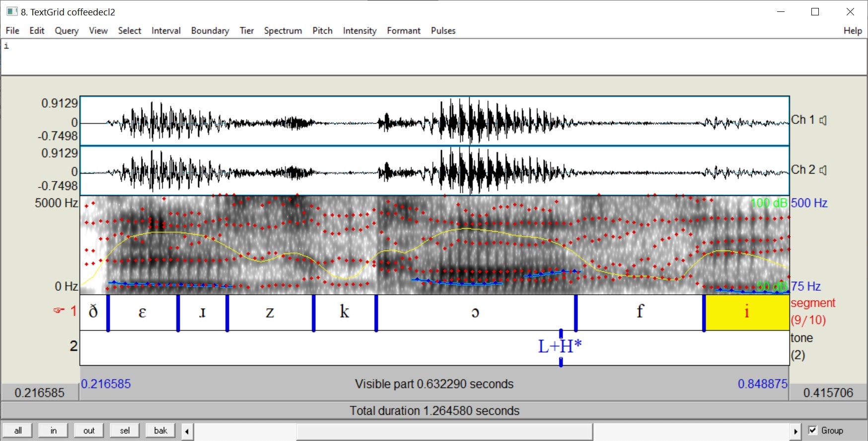Click the 'all' zoom button
This screenshot has height=441, width=868.
coord(18,431)
